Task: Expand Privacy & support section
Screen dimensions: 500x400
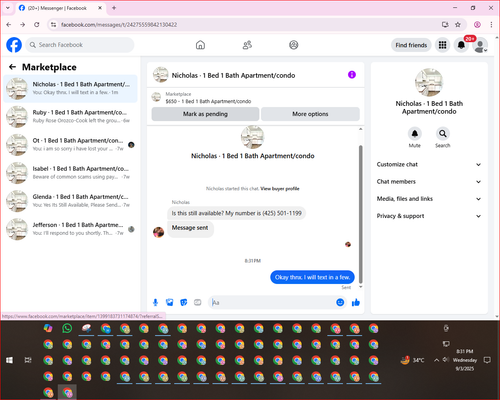Action: click(x=429, y=216)
